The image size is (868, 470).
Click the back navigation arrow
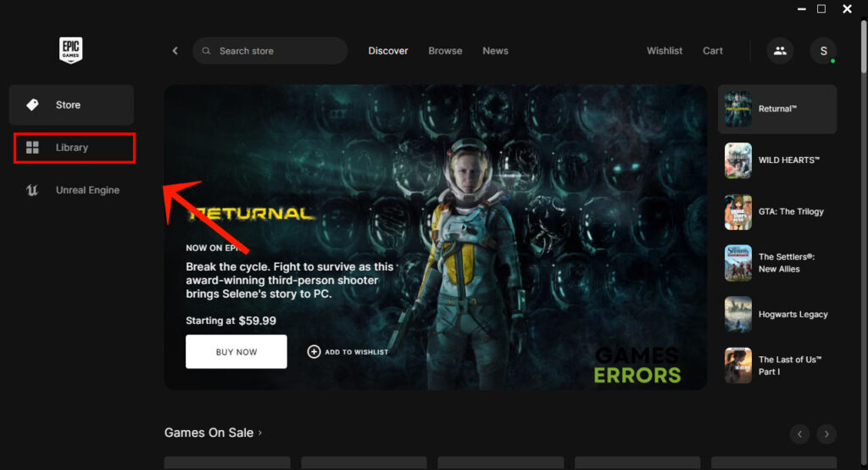click(x=175, y=51)
